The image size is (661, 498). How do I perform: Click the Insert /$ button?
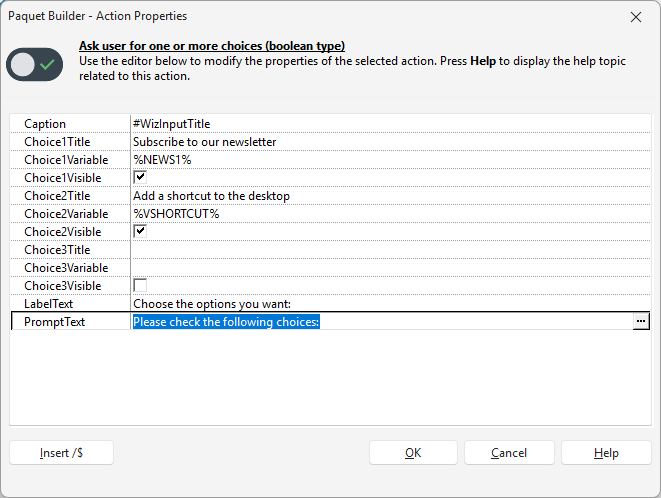coord(62,453)
